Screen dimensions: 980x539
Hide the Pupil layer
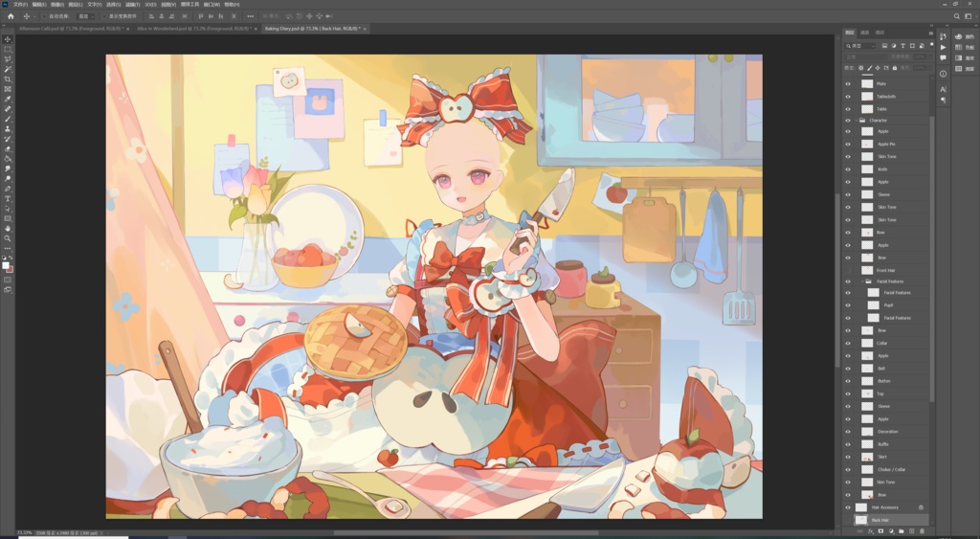coord(848,305)
